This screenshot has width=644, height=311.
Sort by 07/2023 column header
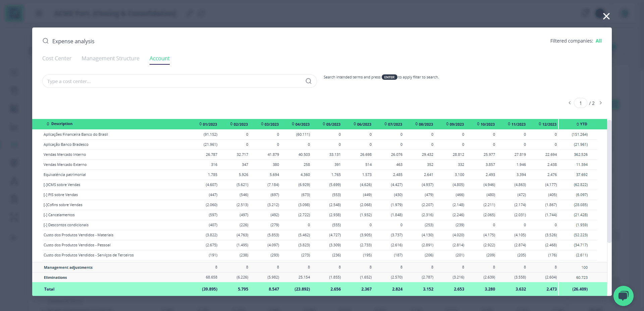pos(393,124)
